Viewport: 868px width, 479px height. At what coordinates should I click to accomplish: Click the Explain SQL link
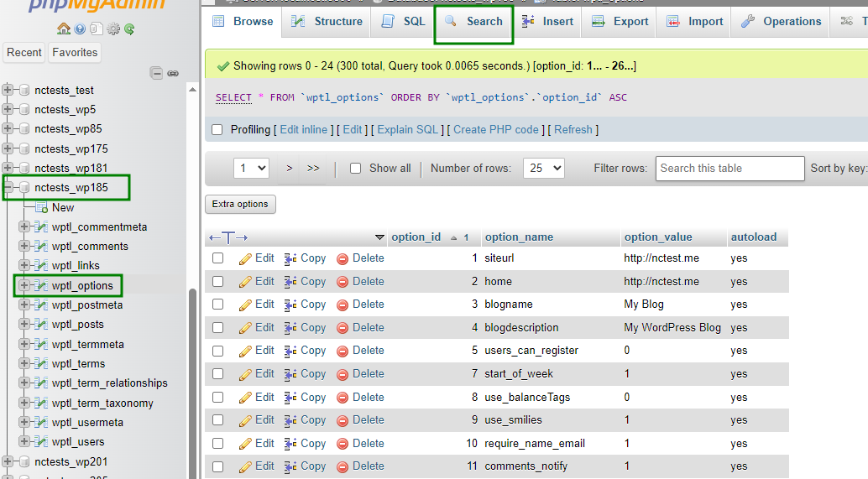408,130
